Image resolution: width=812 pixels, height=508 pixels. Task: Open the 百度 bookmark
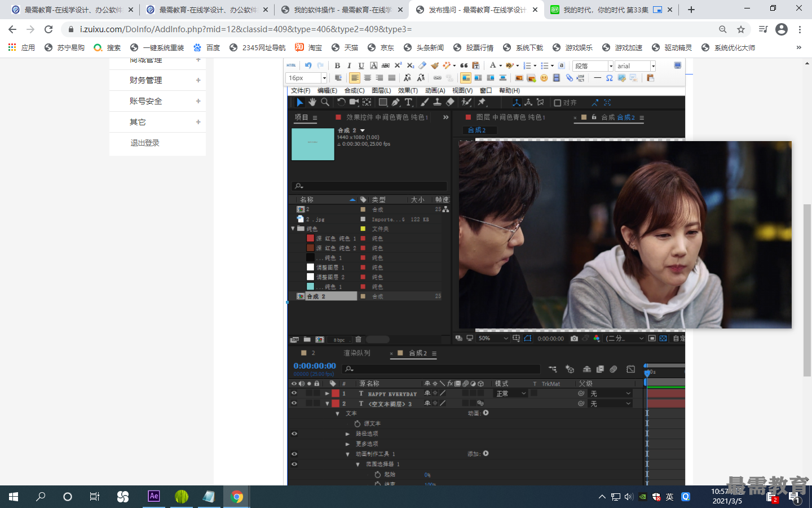click(x=206, y=47)
